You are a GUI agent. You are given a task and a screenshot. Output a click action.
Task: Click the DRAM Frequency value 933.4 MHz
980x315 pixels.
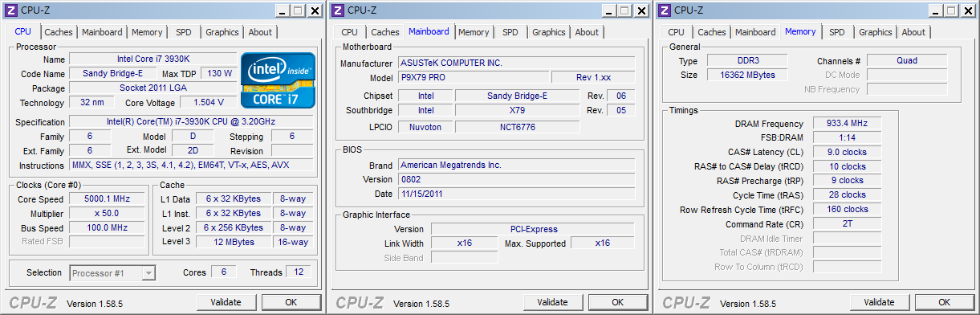(x=847, y=124)
